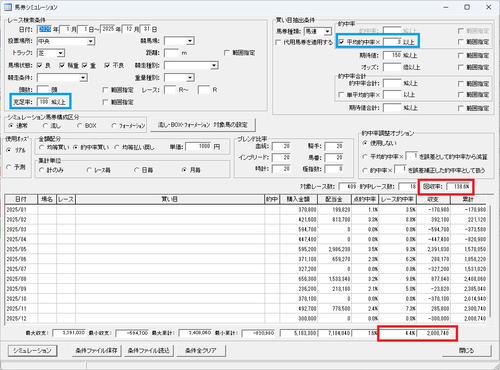Click the 条件ファイル読込 button
Viewport: 500px width, 370px height.
(x=149, y=351)
